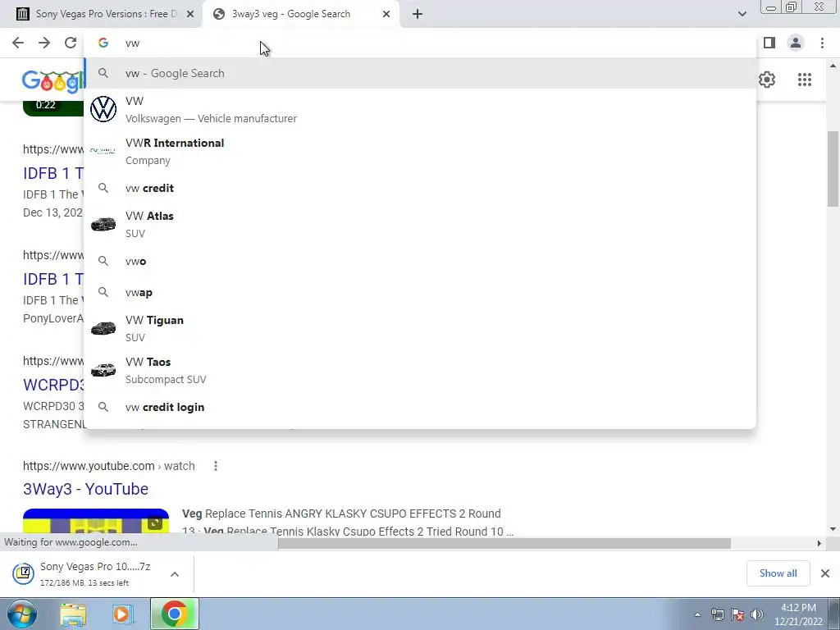Open the Action Center flag icon
This screenshot has height=630, width=840.
(x=737, y=615)
